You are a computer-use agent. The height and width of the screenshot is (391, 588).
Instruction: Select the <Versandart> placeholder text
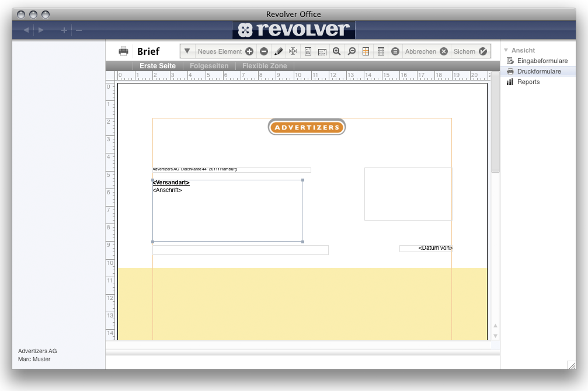(x=171, y=183)
